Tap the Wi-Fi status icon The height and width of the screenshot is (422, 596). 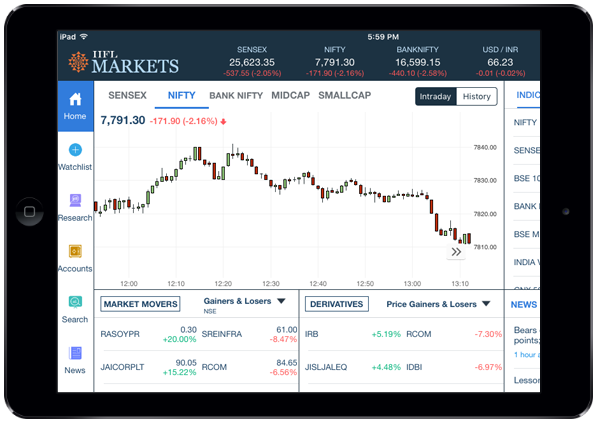click(x=84, y=36)
